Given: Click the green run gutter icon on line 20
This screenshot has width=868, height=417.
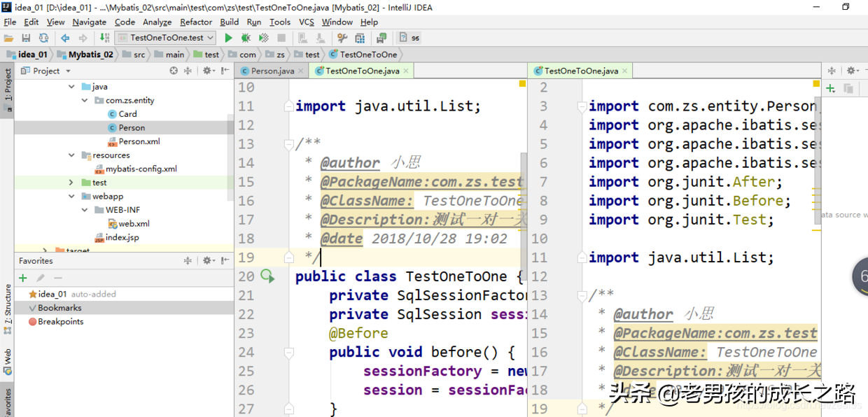Looking at the screenshot, I should coord(267,276).
